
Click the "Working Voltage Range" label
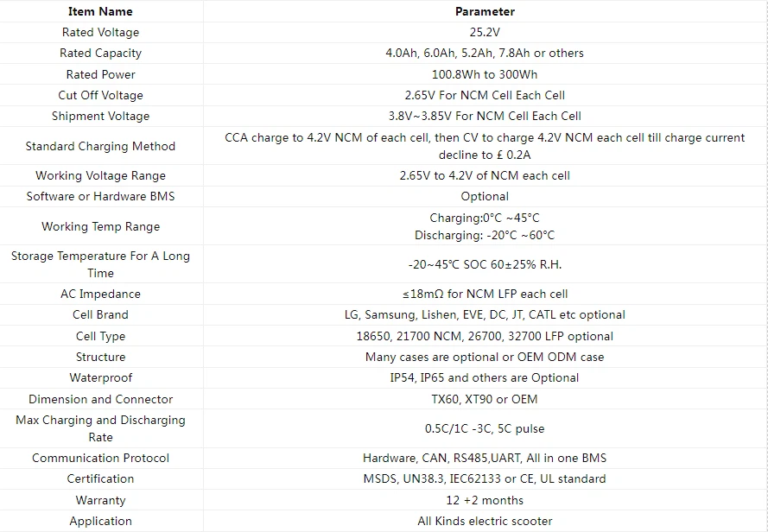click(100, 175)
